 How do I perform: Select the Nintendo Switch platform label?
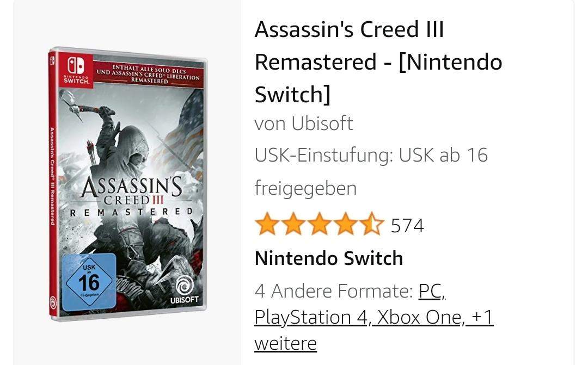click(x=328, y=258)
